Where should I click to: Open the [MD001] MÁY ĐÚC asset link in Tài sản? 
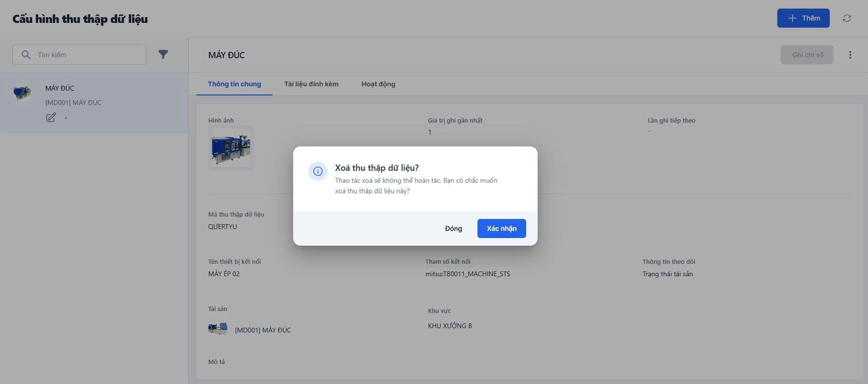263,330
